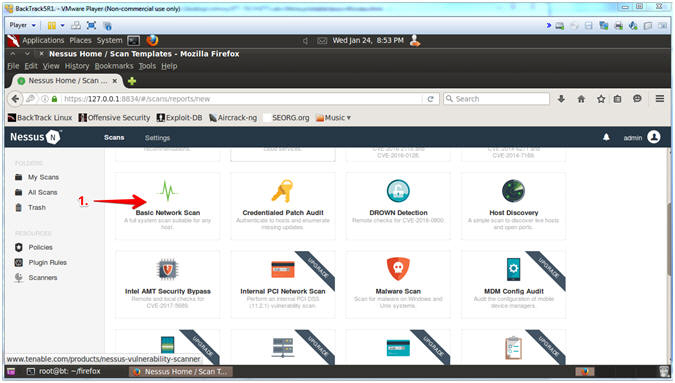675x383 pixels.
Task: Launch terminal from the top panel
Action: coord(133,41)
